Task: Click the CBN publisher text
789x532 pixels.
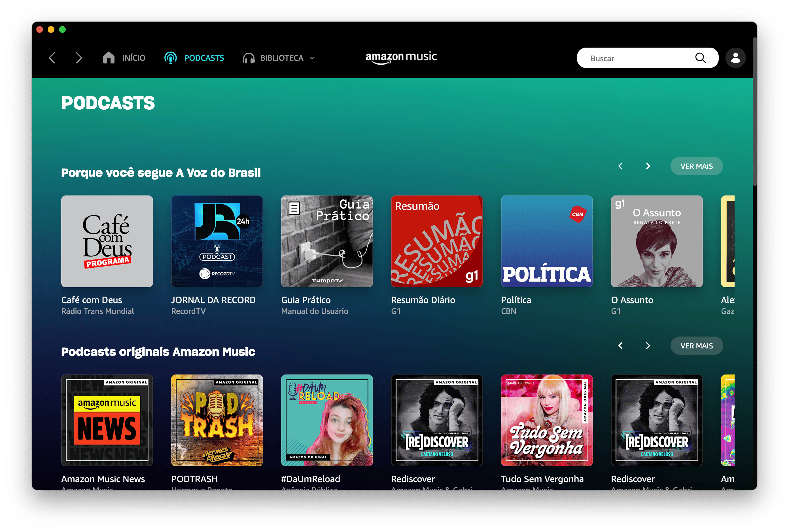Action: point(508,311)
